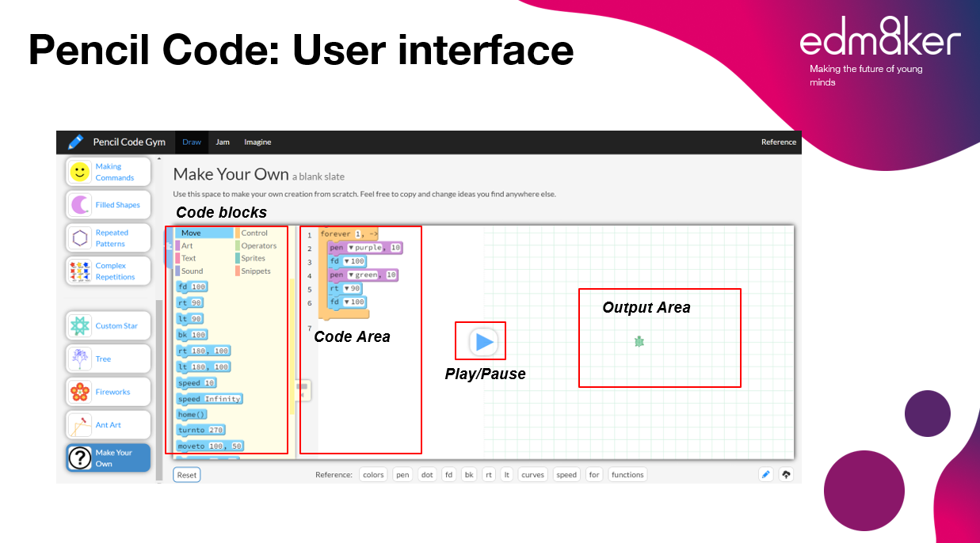Open the Ant Art lesson
Viewport: 980px width, 543px height.
coord(108,425)
